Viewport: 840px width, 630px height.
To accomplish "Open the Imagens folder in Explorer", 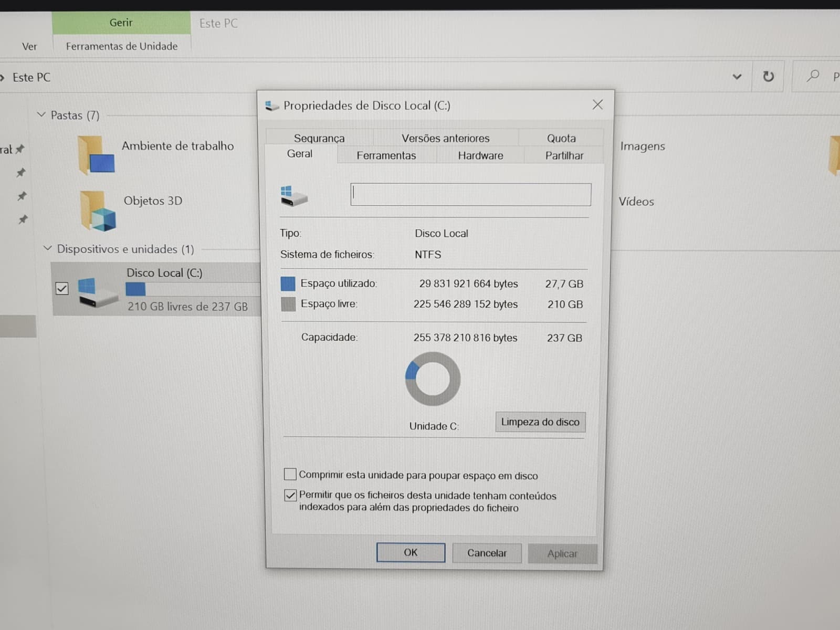I will point(643,146).
